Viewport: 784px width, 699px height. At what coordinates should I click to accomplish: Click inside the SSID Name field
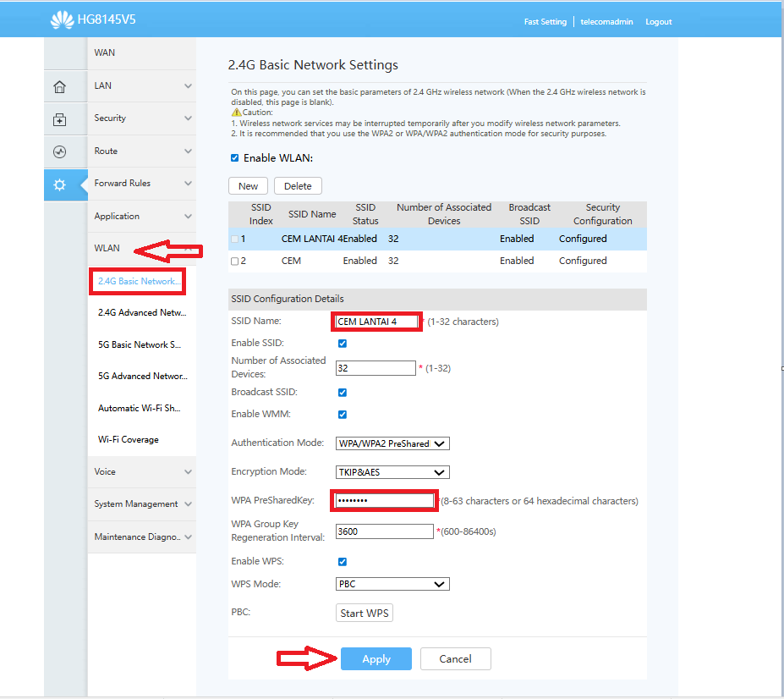[376, 321]
